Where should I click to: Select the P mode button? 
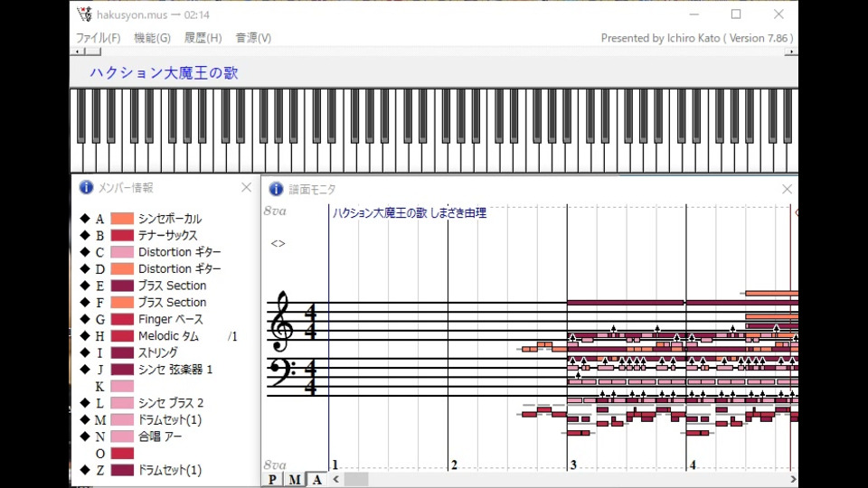point(272,479)
